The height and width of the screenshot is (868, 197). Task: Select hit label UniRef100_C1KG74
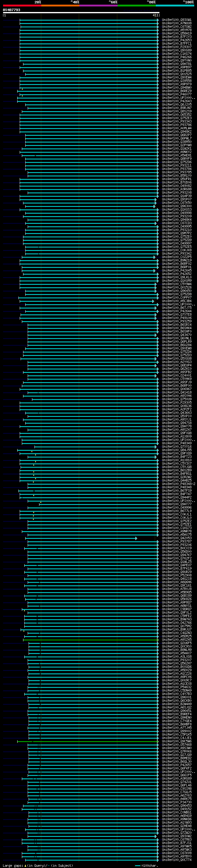pyautogui.click(x=177, y=54)
